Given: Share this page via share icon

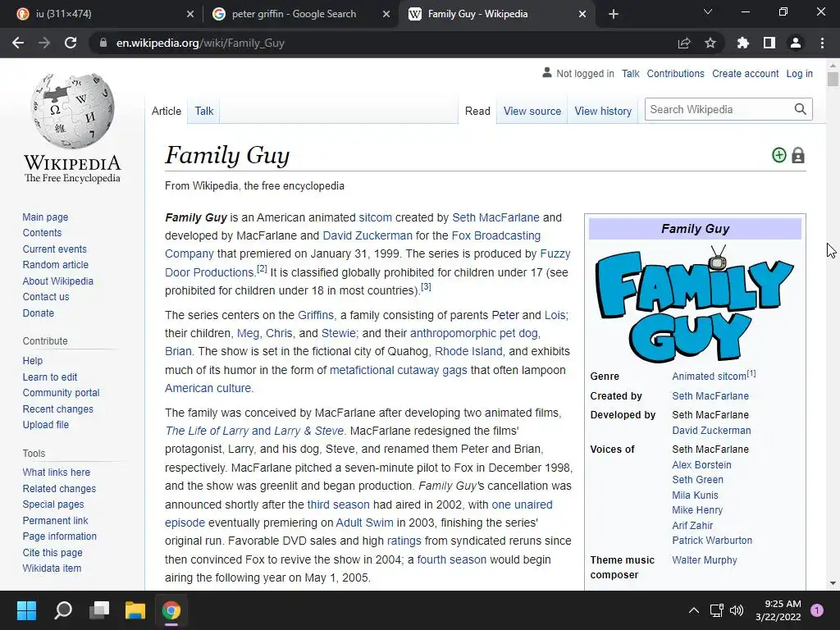Looking at the screenshot, I should tap(684, 43).
